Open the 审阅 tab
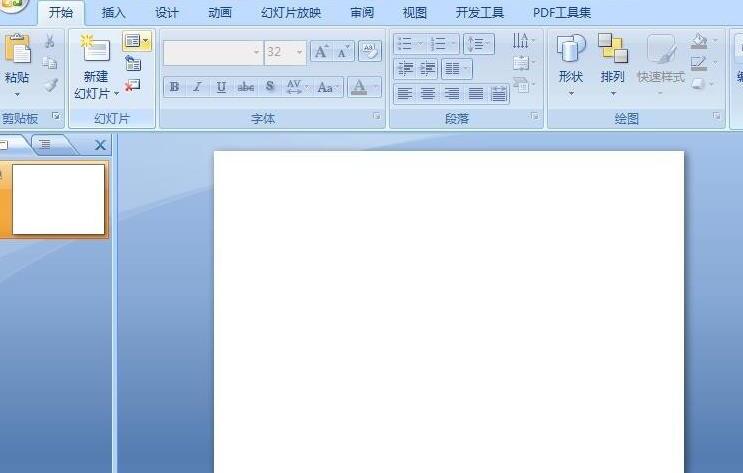 point(362,13)
